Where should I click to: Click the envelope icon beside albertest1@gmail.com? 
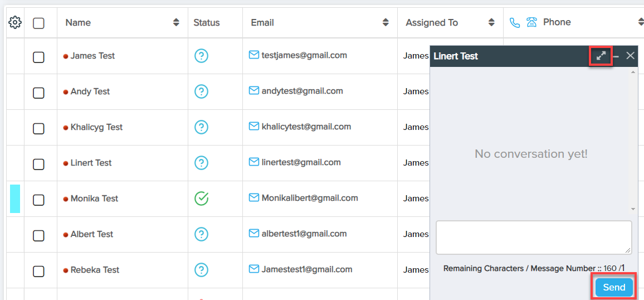click(x=254, y=234)
